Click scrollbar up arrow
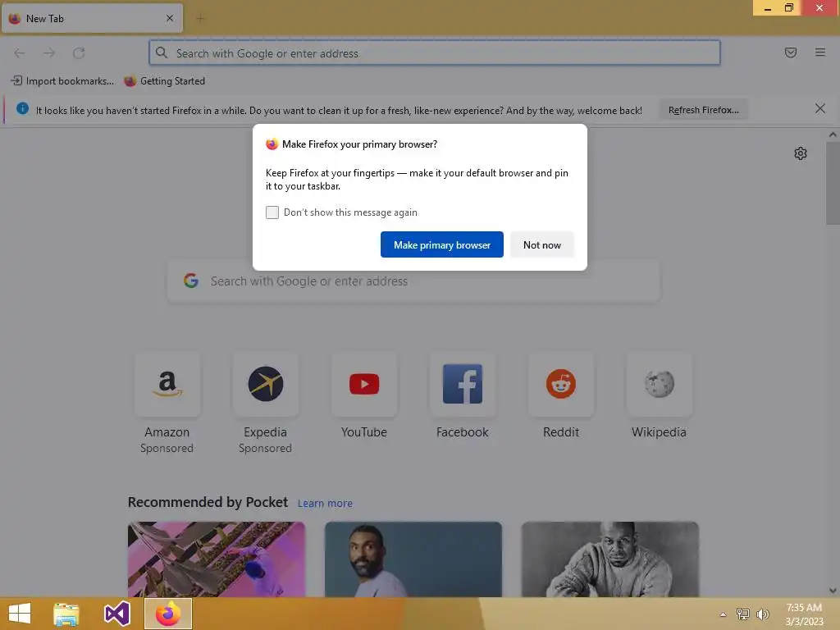 click(833, 135)
